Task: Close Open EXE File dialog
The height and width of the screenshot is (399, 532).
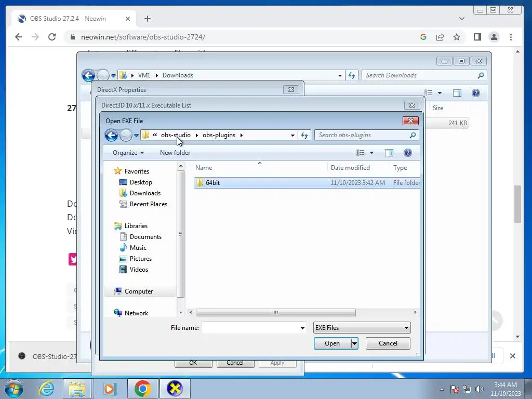Action: [x=410, y=121]
